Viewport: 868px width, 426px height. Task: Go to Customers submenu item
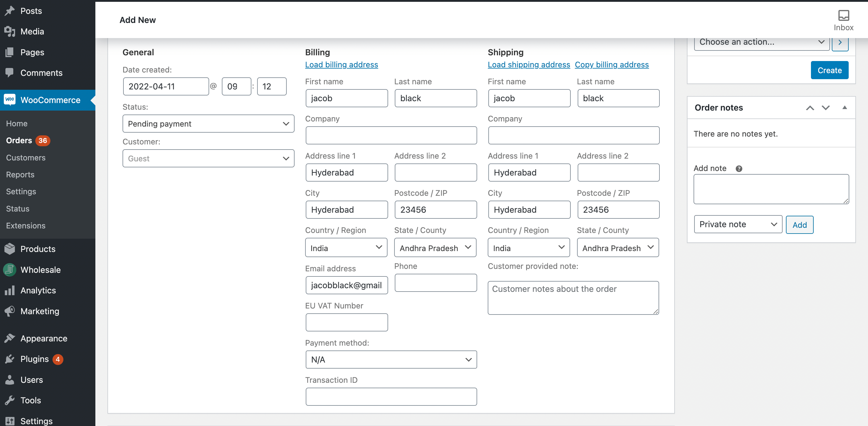point(26,157)
